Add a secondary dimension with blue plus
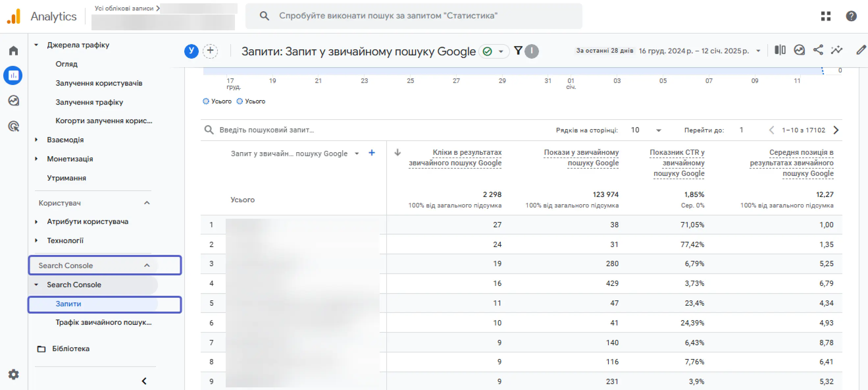 tap(372, 153)
